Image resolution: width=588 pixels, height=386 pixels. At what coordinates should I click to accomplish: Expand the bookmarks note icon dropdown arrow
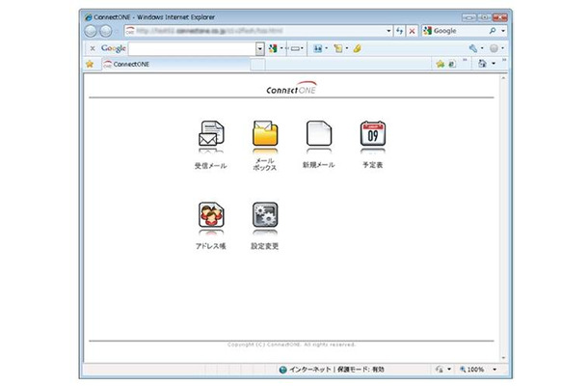[x=346, y=48]
